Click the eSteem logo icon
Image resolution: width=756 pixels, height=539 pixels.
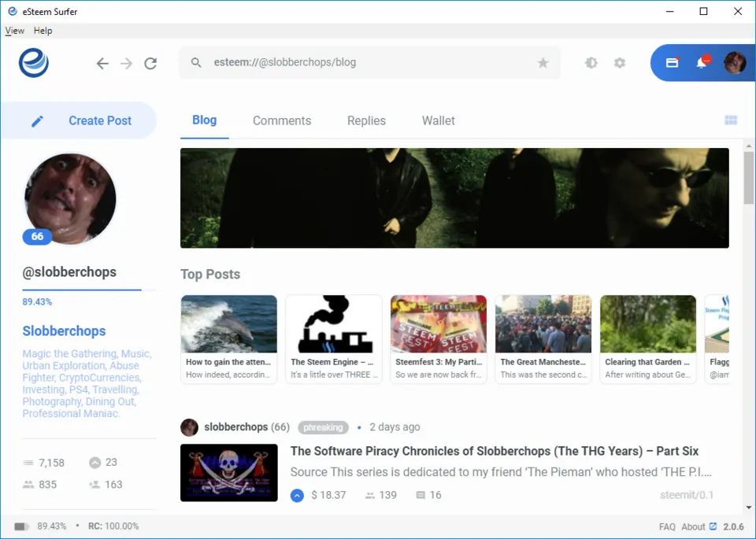pos(34,63)
